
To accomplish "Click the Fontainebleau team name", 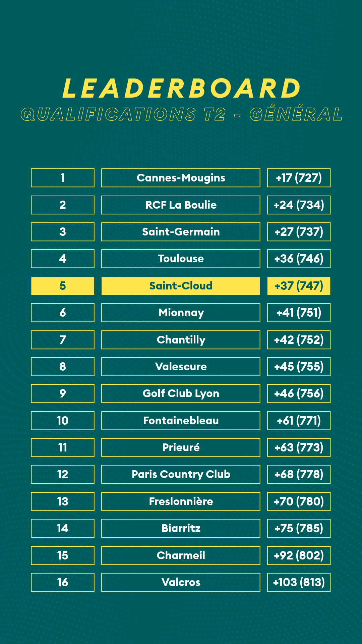I will [181, 421].
